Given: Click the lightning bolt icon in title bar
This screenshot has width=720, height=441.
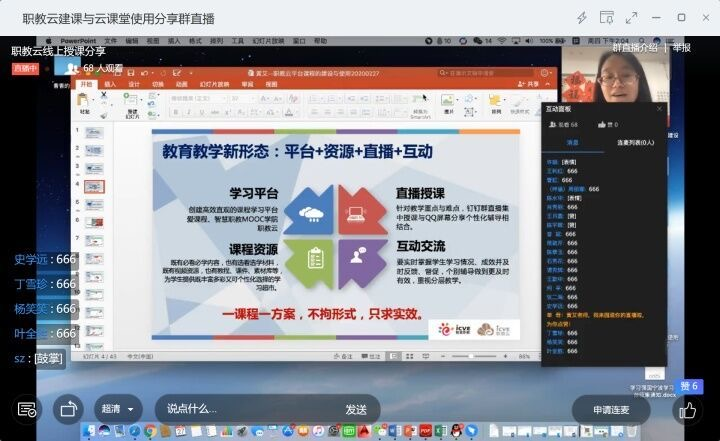Looking at the screenshot, I should pyautogui.click(x=582, y=18).
